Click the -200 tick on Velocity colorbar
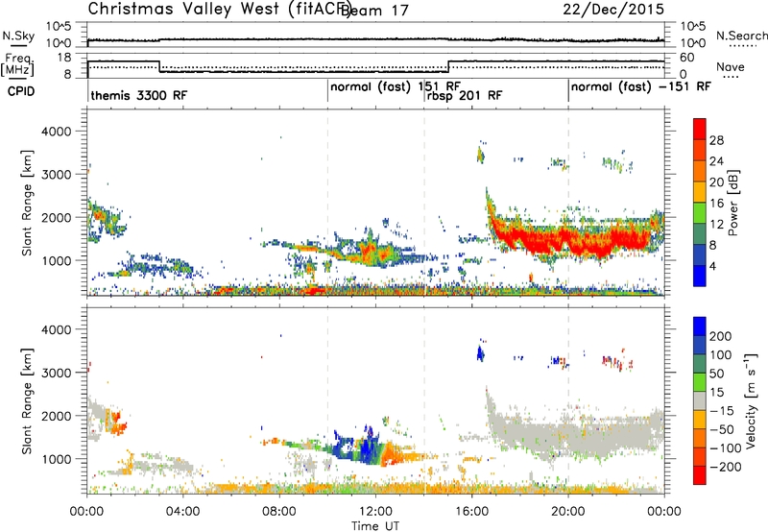768x532 pixels. pos(725,467)
